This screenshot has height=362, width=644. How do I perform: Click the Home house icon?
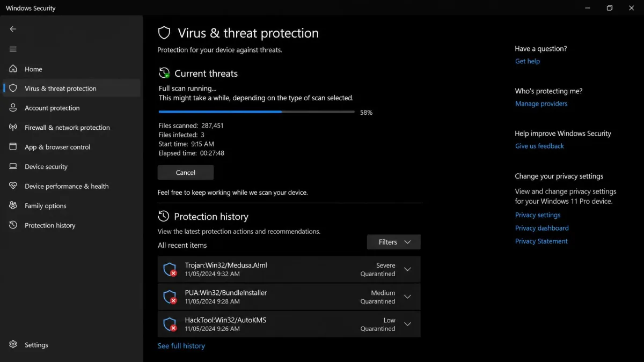point(13,69)
